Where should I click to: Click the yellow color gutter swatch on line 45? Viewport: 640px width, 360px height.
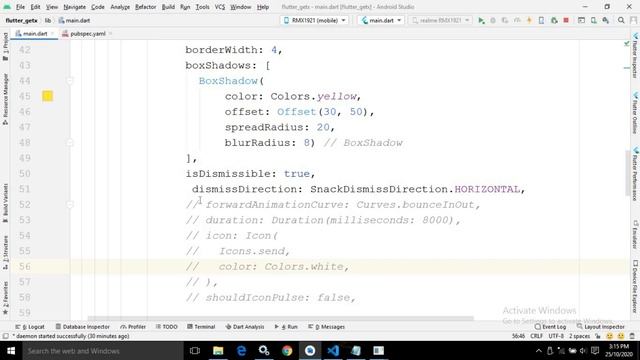47,96
